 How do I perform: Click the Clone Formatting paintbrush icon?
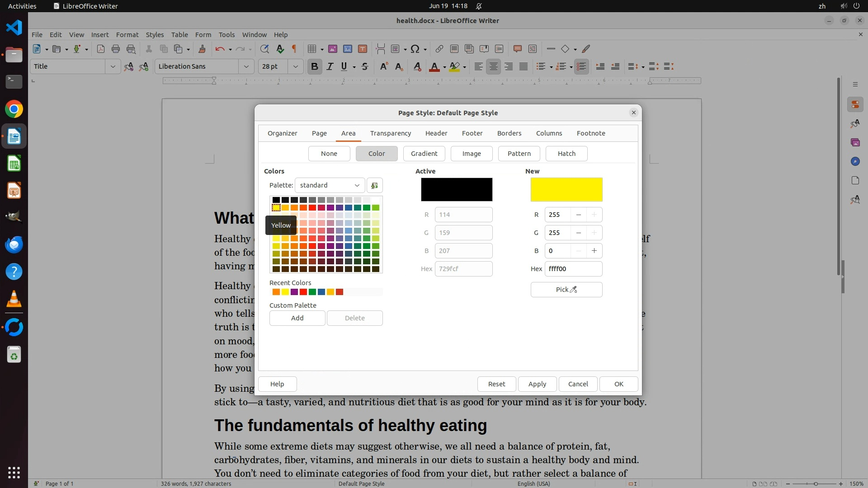[x=202, y=49]
